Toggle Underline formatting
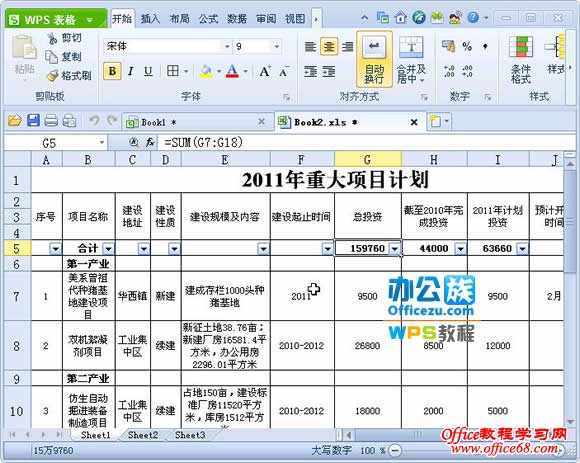The height and width of the screenshot is (463, 580). pyautogui.click(x=148, y=71)
